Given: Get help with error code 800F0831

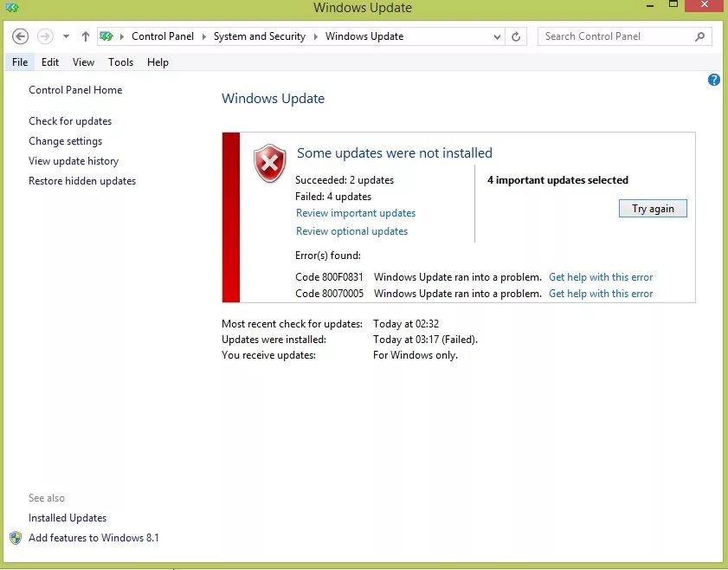Looking at the screenshot, I should pyautogui.click(x=600, y=276).
